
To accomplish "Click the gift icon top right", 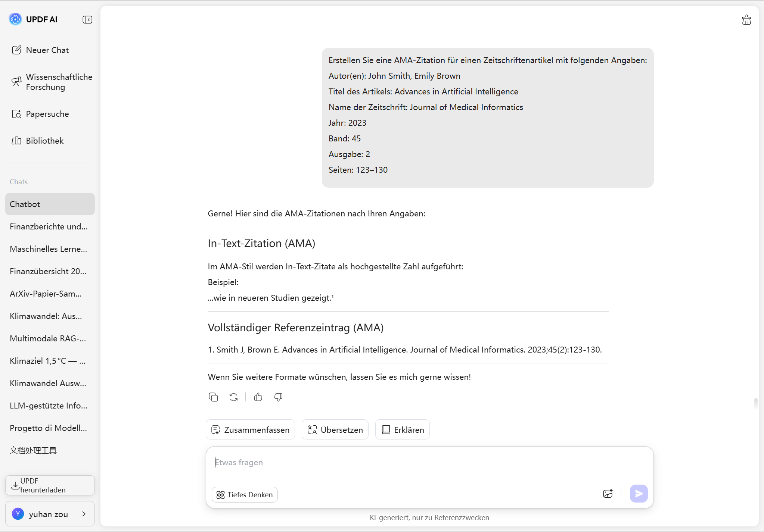I will [746, 20].
